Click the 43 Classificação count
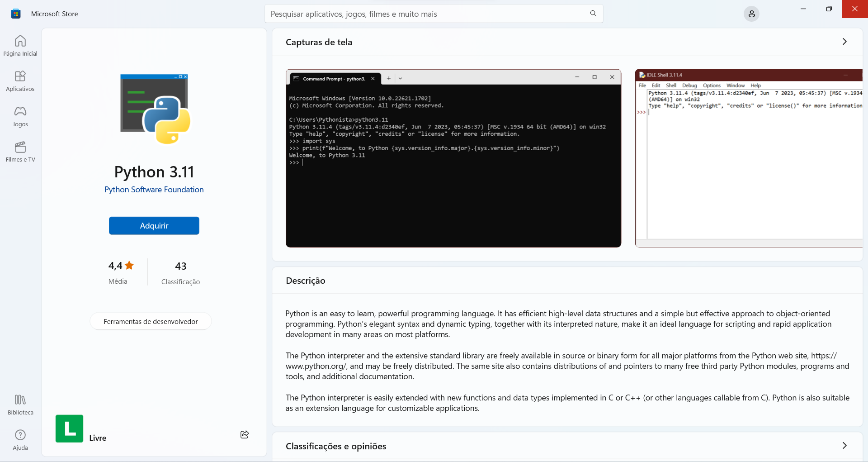The height and width of the screenshot is (462, 868). (x=180, y=273)
